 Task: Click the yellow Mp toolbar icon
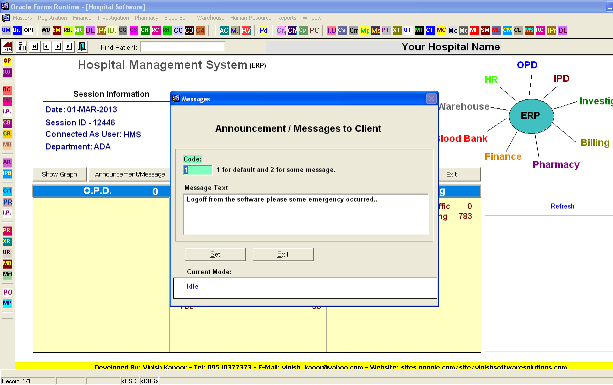[x=365, y=30]
